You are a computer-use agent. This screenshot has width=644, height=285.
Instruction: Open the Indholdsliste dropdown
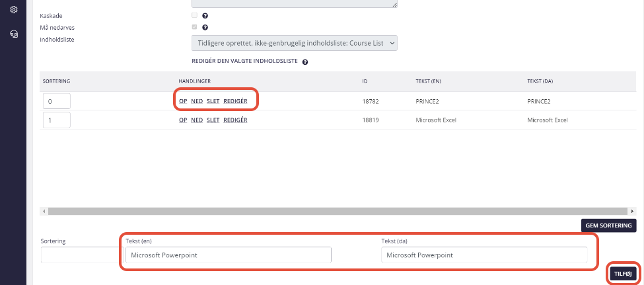click(x=295, y=43)
